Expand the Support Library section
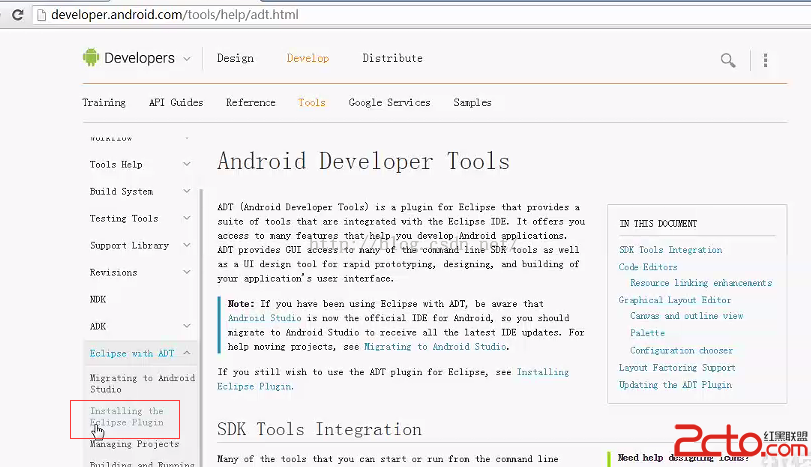 pos(186,245)
